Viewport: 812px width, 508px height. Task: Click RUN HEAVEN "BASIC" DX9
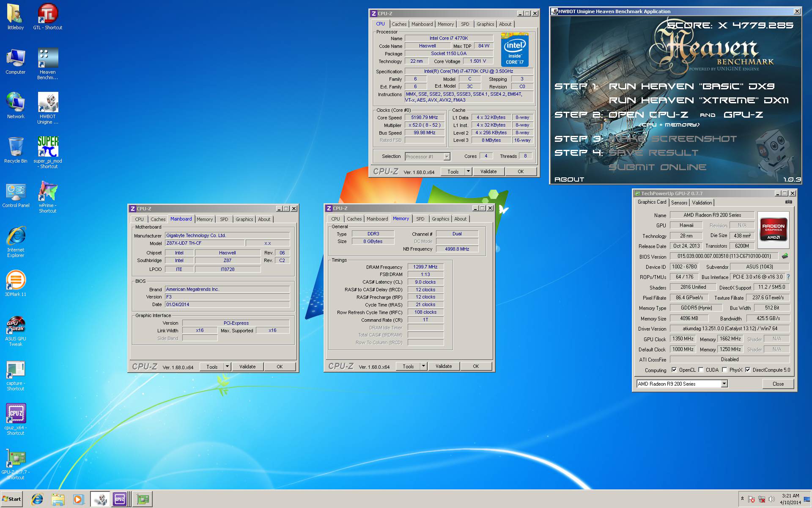[x=691, y=86]
